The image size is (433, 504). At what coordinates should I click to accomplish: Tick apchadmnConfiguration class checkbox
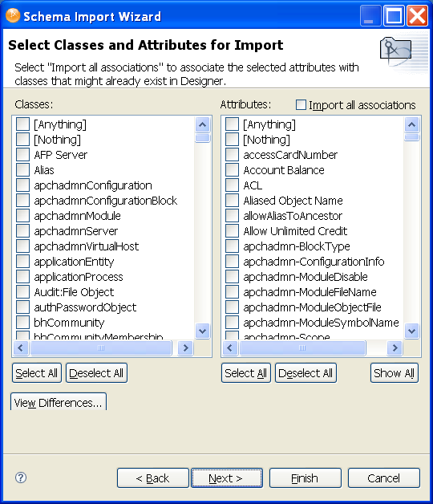coord(22,185)
